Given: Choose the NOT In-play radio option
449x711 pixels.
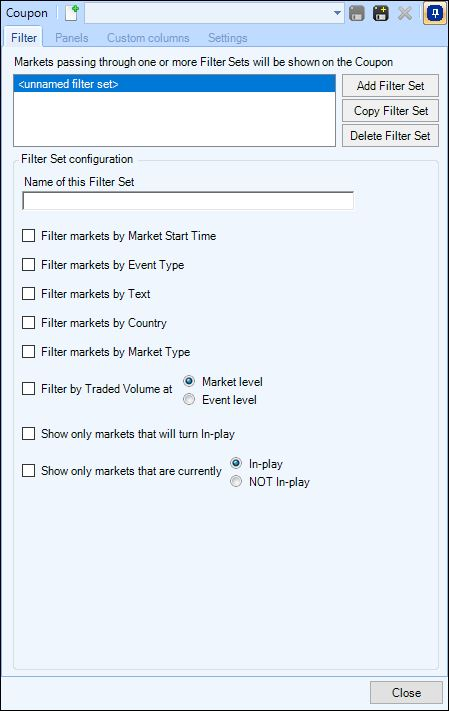Looking at the screenshot, I should (236, 482).
